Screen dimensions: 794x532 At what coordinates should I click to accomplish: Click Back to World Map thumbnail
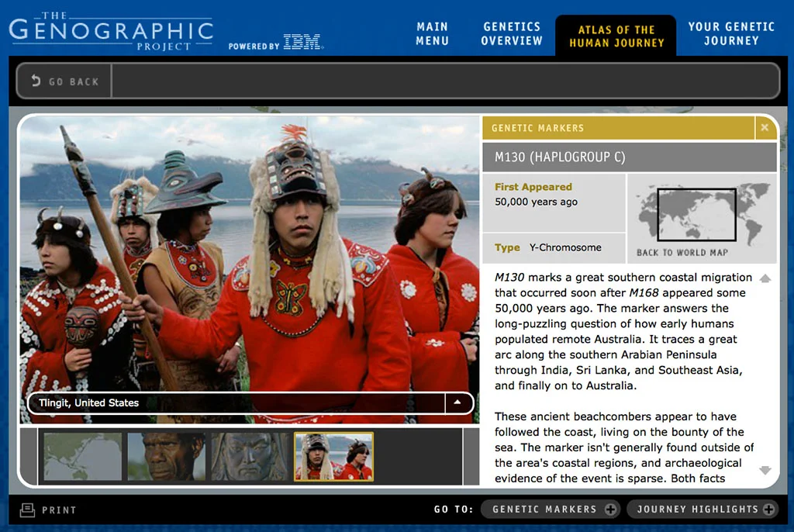point(702,219)
